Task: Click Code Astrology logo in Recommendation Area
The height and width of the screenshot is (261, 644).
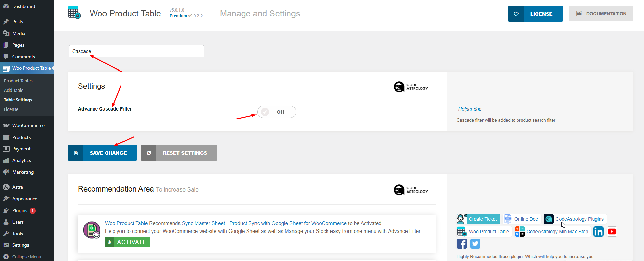Action: [411, 190]
